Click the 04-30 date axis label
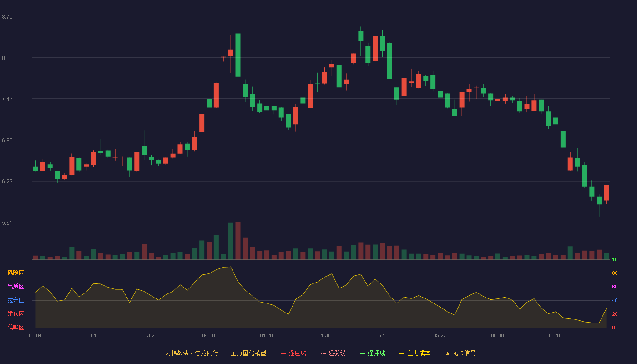 [x=324, y=335]
